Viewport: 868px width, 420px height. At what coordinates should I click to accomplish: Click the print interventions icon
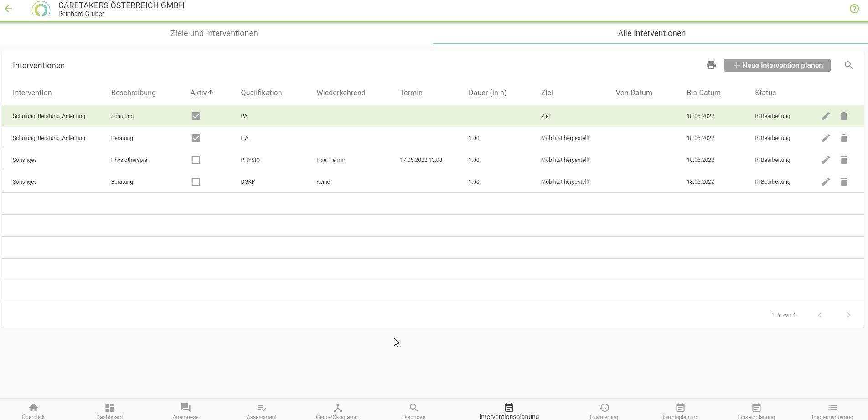coord(711,65)
